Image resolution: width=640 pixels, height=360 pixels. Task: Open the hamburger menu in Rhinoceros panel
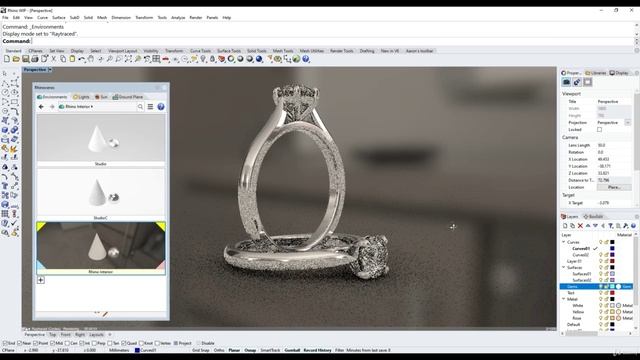point(150,107)
